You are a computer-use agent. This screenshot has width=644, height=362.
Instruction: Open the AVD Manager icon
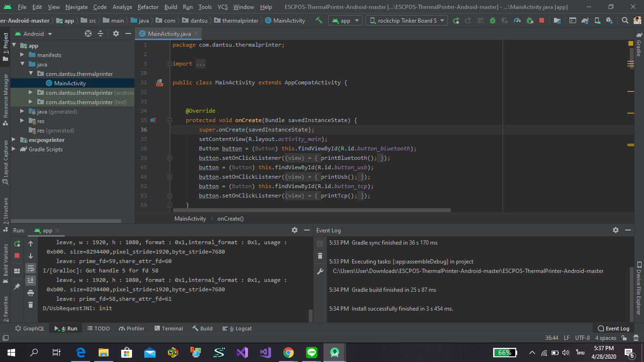[x=597, y=20]
